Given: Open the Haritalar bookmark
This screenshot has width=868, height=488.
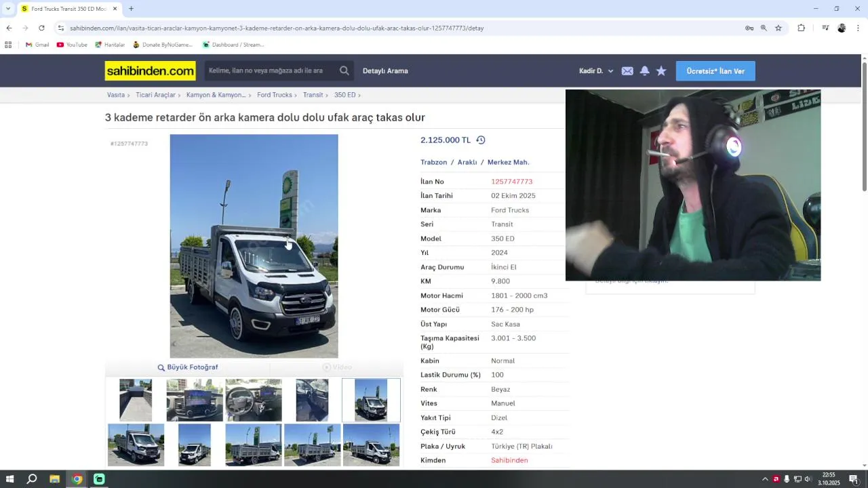Looking at the screenshot, I should 110,45.
